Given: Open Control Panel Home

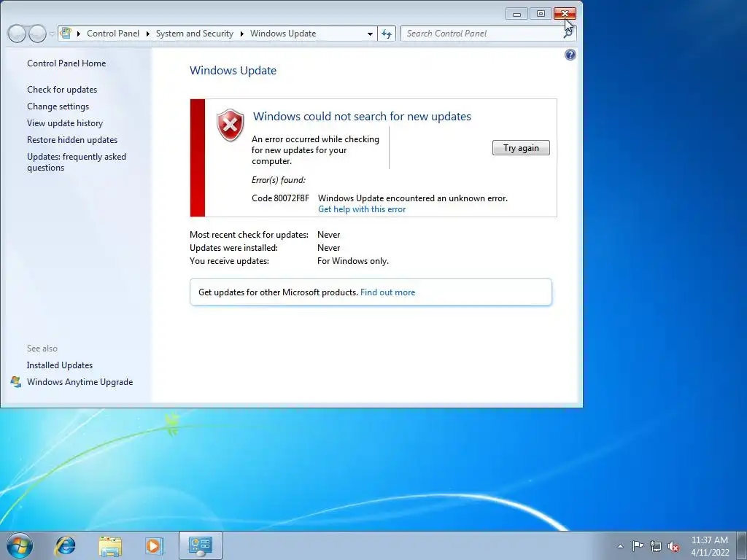Looking at the screenshot, I should click(x=66, y=63).
